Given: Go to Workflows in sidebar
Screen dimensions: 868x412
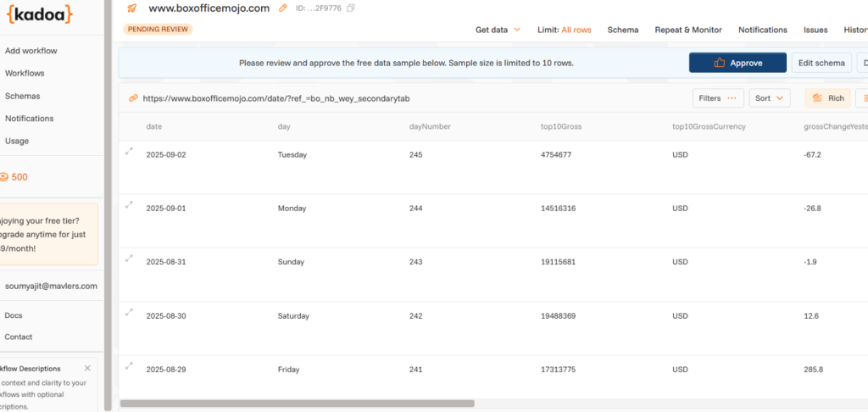Looking at the screenshot, I should 25,73.
